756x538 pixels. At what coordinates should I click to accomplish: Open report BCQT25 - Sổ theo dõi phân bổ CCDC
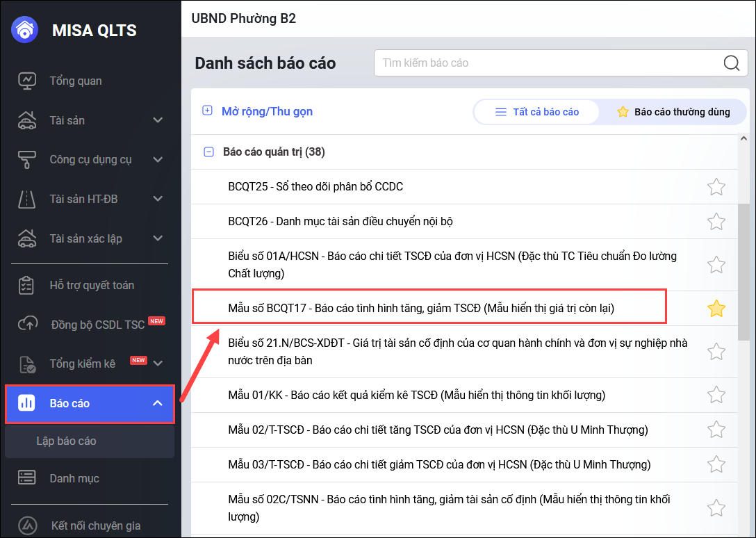click(x=315, y=187)
